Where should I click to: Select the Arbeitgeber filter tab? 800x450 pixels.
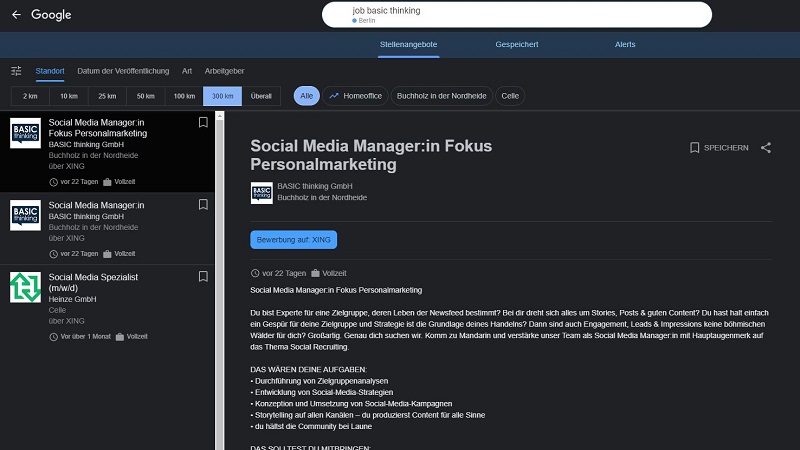(x=224, y=71)
